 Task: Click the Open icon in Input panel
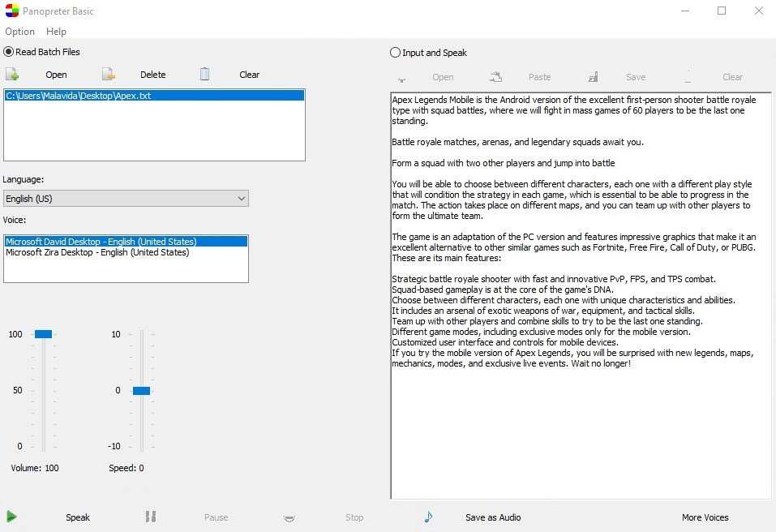(x=402, y=79)
